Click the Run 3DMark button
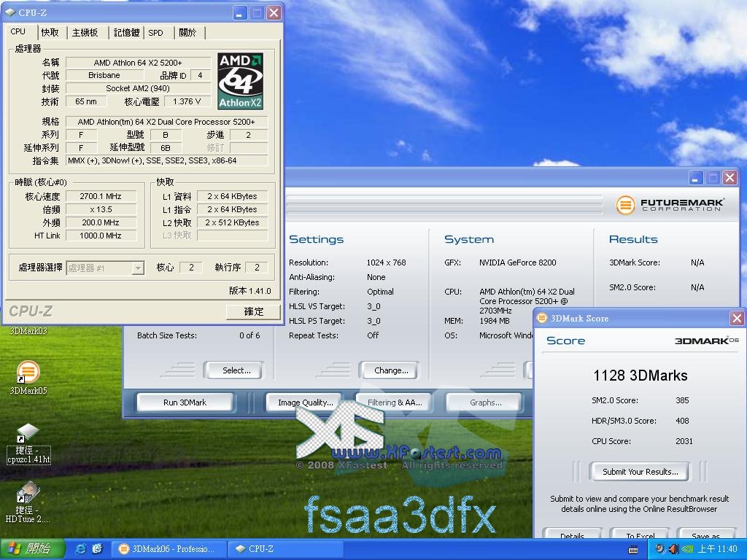747x560 pixels. [185, 402]
